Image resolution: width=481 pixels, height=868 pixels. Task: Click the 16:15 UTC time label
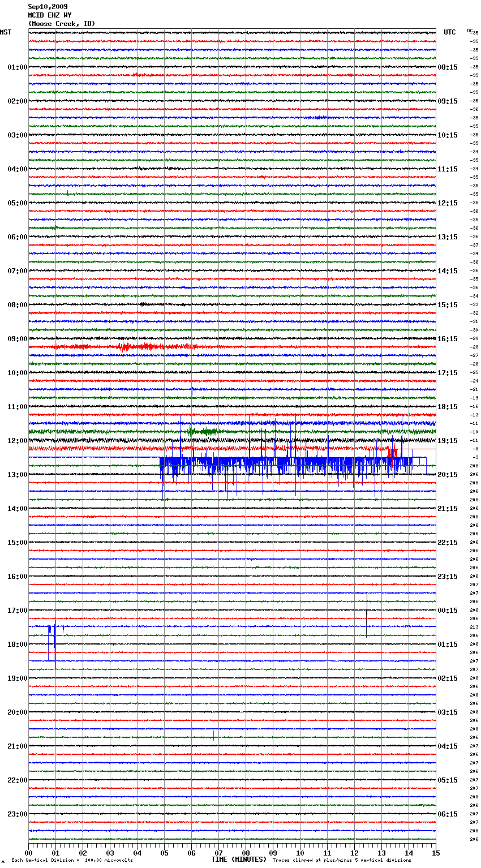(x=448, y=338)
